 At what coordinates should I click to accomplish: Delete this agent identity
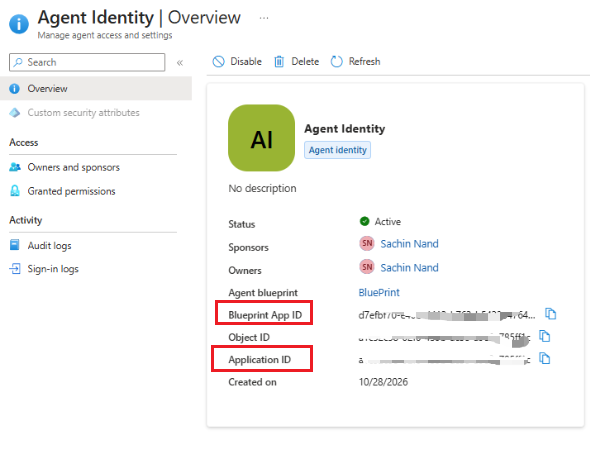(x=297, y=61)
